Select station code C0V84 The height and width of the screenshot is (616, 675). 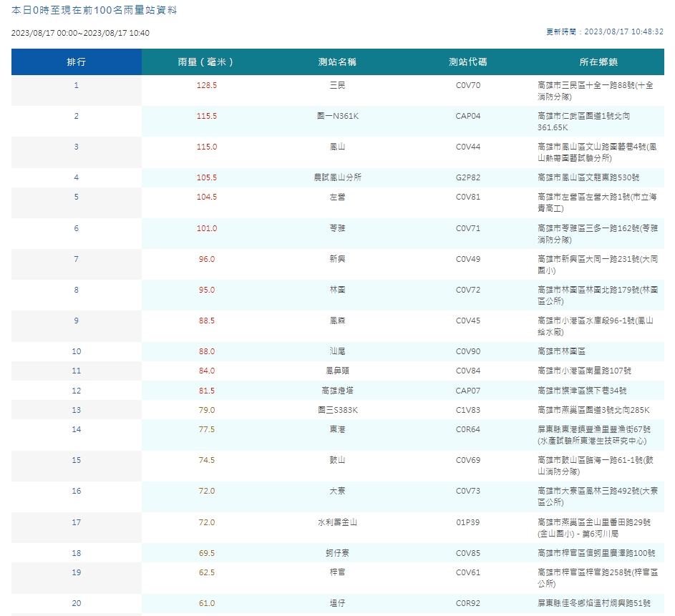click(x=468, y=371)
